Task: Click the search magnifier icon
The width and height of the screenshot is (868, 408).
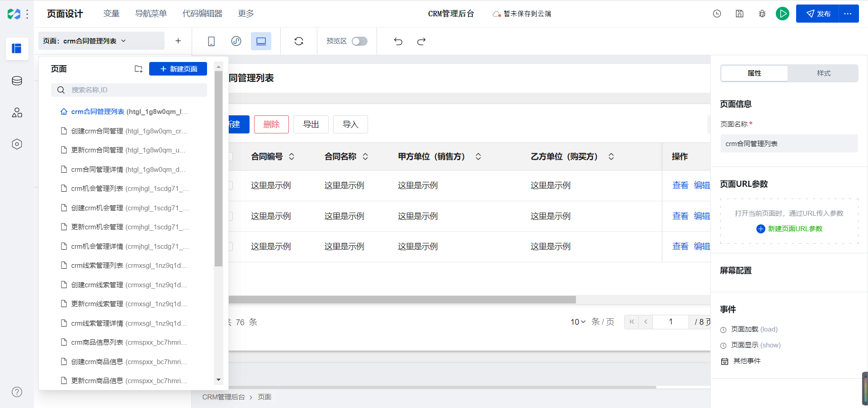Action: 61,90
